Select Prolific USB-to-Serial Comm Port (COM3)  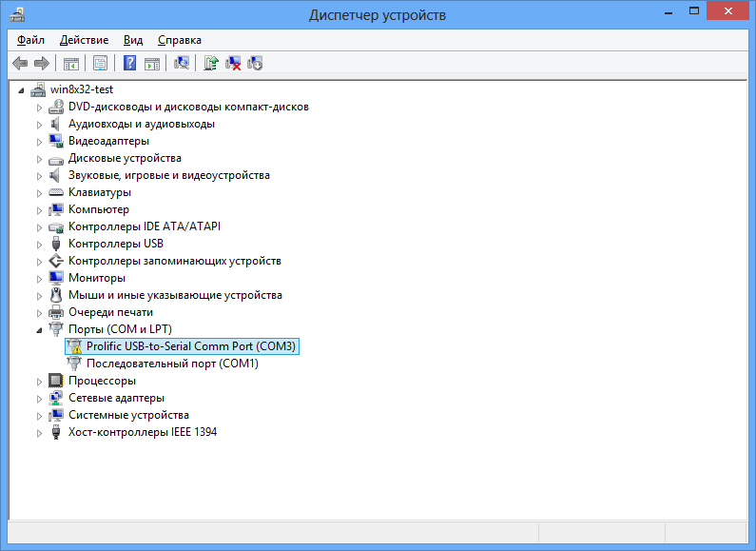point(191,346)
